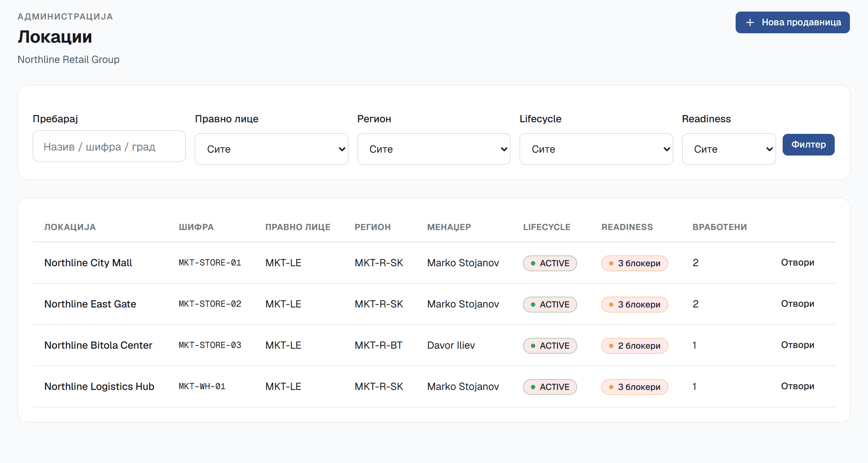Click the Northline Retail Group subtitle
The width and height of the screenshot is (868, 463).
[68, 59]
